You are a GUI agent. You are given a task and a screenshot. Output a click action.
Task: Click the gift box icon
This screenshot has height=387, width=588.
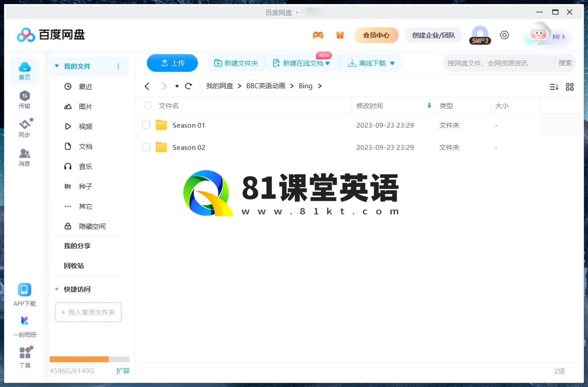pyautogui.click(x=340, y=35)
